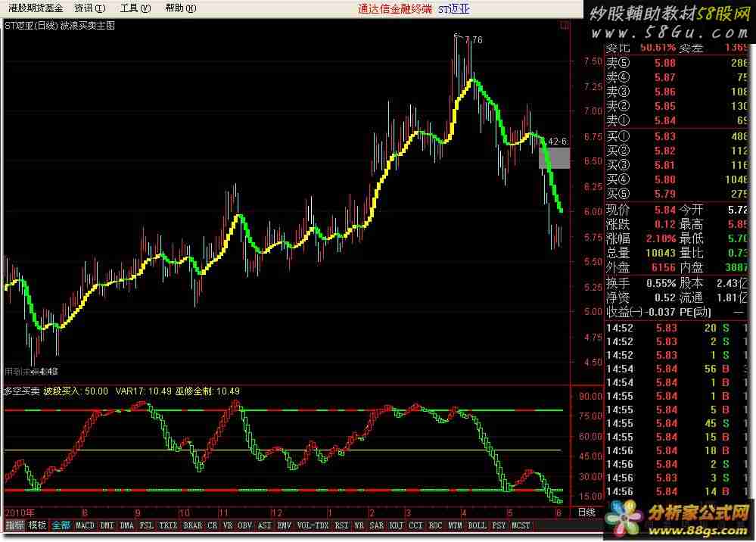The width and height of the screenshot is (756, 542).
Task: Click the 14:55 tick with volume 45
Action: [677, 423]
